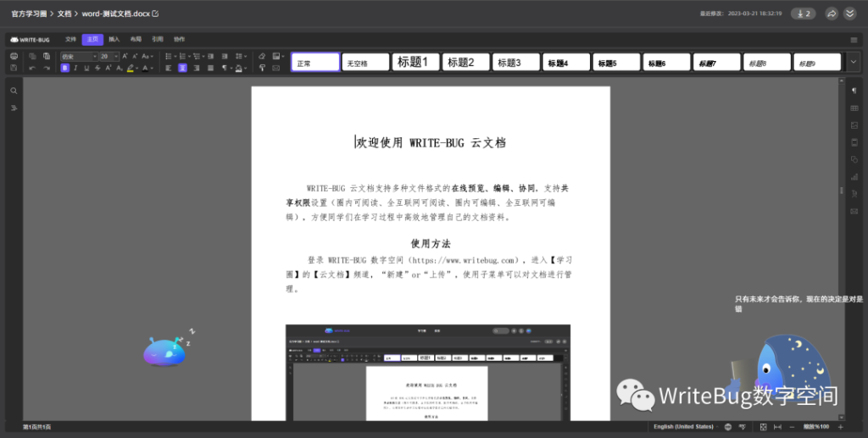Open the font color dropdown arrow
This screenshot has width=868, height=438.
coord(151,69)
